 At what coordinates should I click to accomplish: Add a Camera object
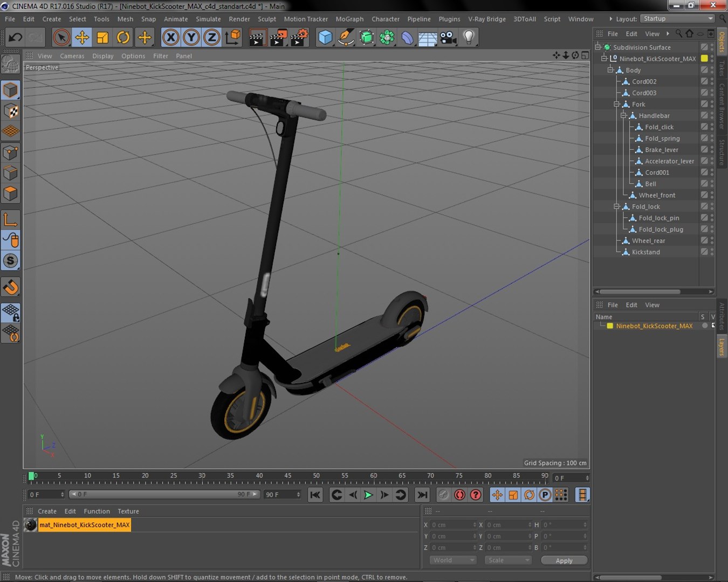(x=448, y=37)
